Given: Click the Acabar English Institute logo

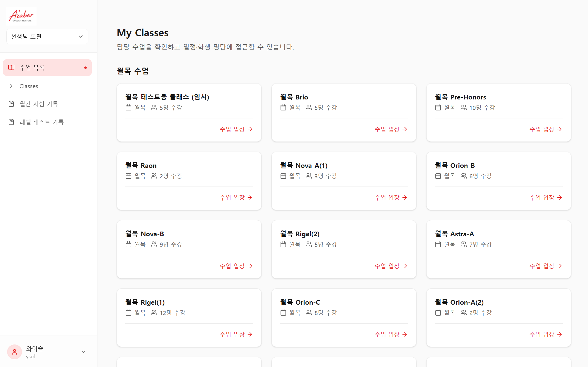Looking at the screenshot, I should click(21, 16).
